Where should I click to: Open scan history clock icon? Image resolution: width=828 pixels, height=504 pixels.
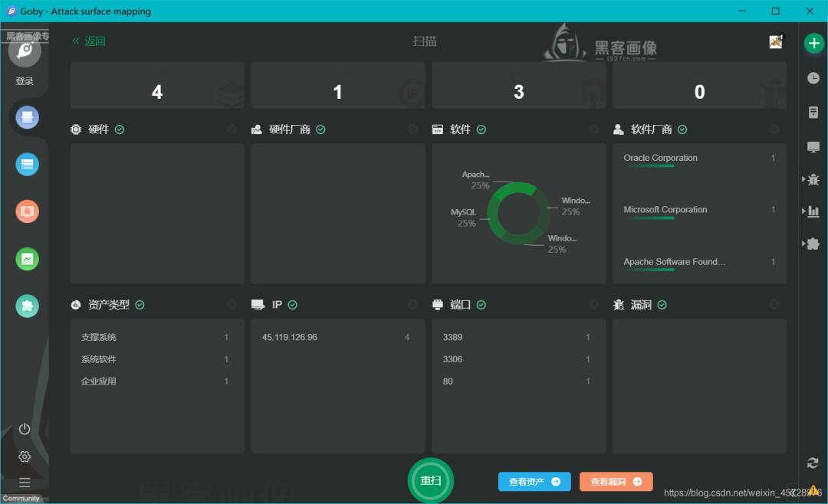coord(813,78)
